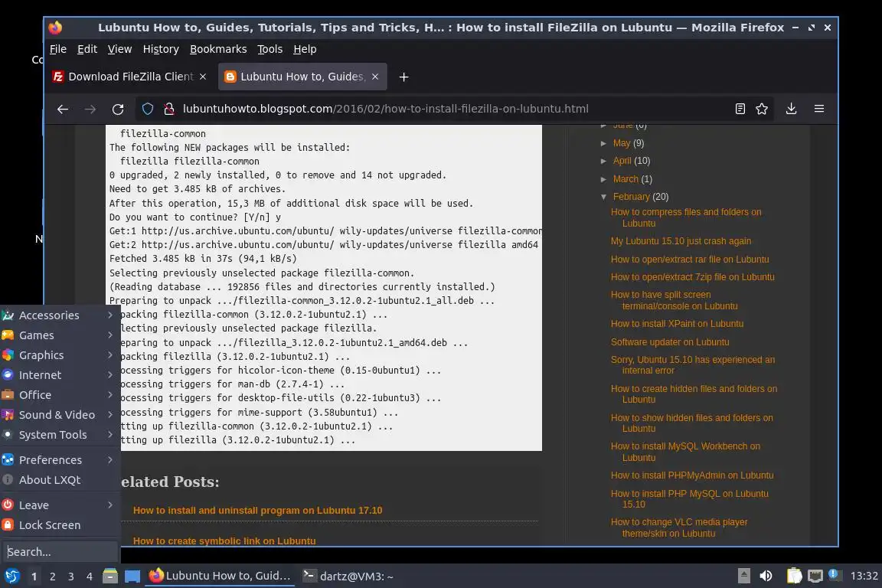
Task: Open How to install XPaint on Lubuntu
Action: coord(677,324)
